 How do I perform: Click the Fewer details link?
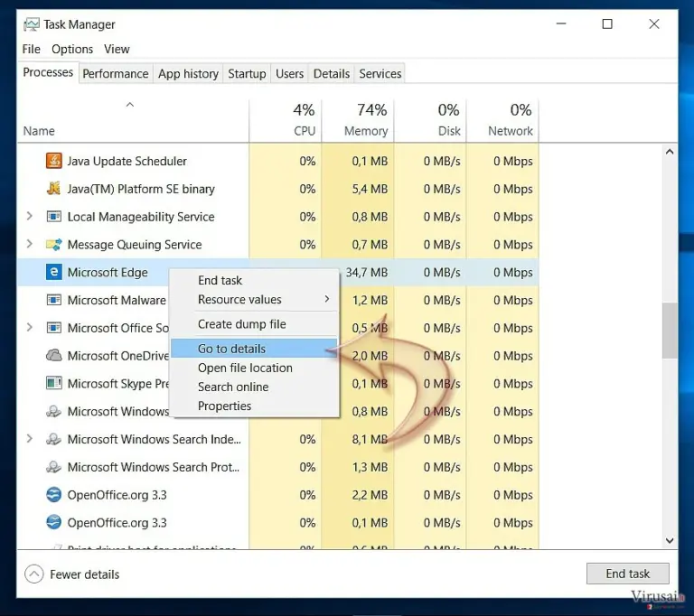tap(85, 574)
